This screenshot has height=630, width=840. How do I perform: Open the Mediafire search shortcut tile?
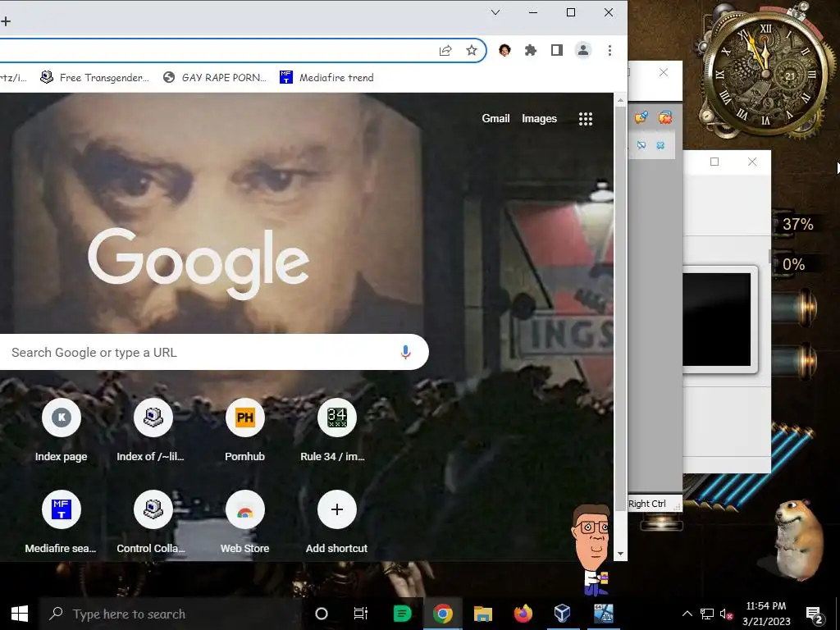61,523
